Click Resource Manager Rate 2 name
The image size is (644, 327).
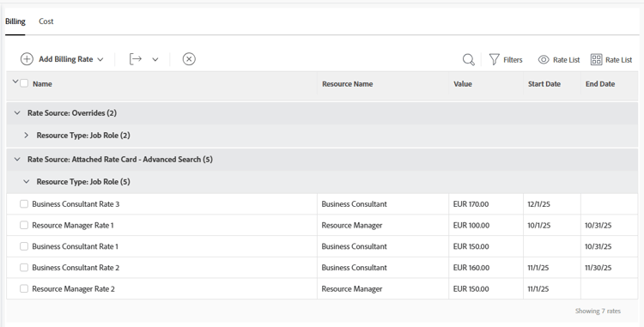tap(73, 289)
